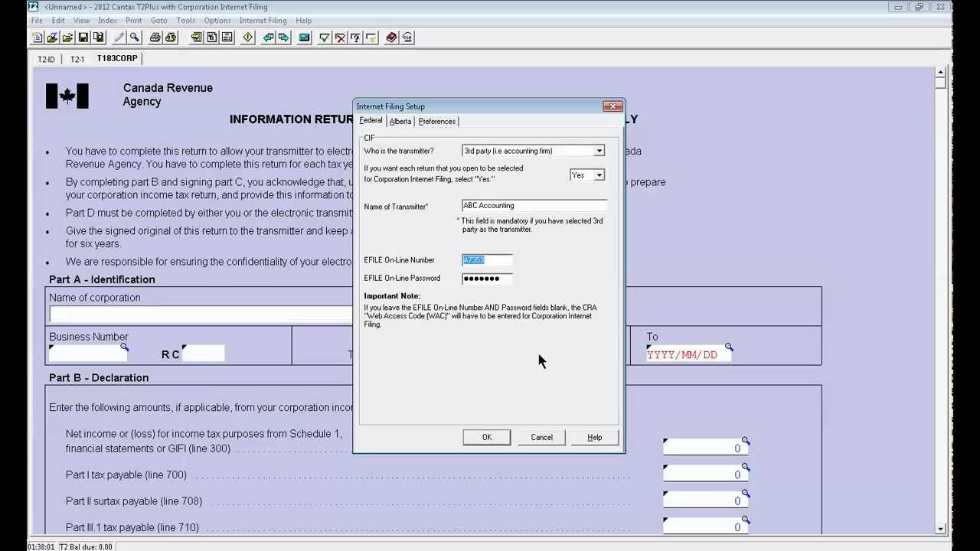Click the scrollbar up arrow
The image size is (980, 551).
(x=940, y=73)
